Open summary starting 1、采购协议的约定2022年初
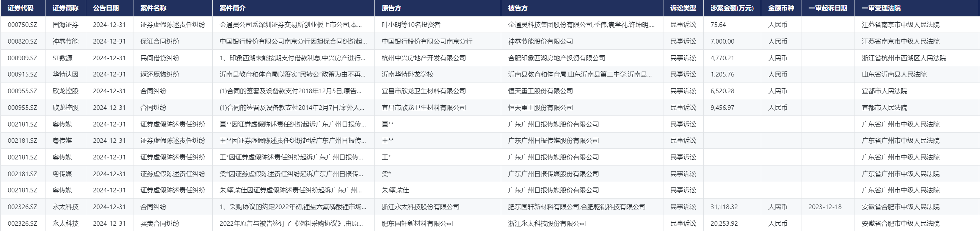Screen dimensions: 980x231 [293, 207]
